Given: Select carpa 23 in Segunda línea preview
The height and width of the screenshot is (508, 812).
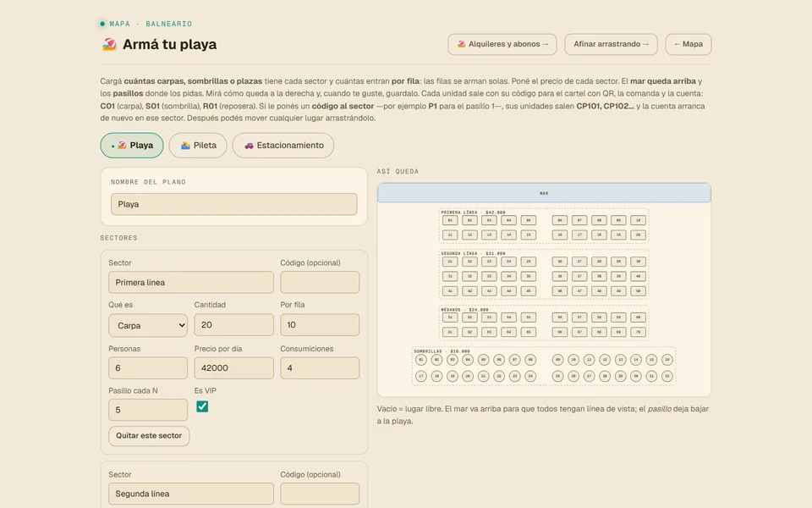Looking at the screenshot, I should coord(490,262).
